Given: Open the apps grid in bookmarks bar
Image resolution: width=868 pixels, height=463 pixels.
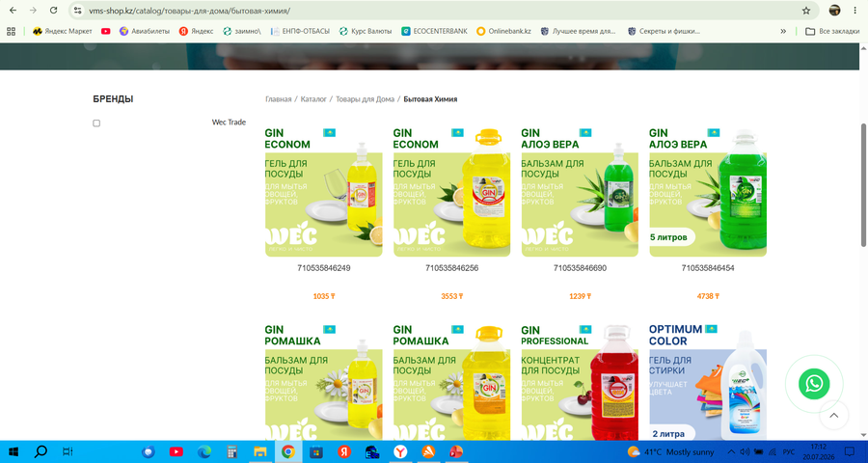Looking at the screenshot, I should tap(11, 32).
